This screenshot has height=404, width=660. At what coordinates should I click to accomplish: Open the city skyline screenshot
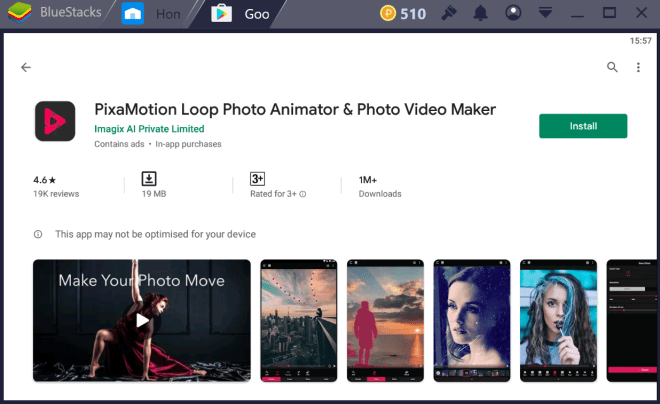[x=299, y=321]
